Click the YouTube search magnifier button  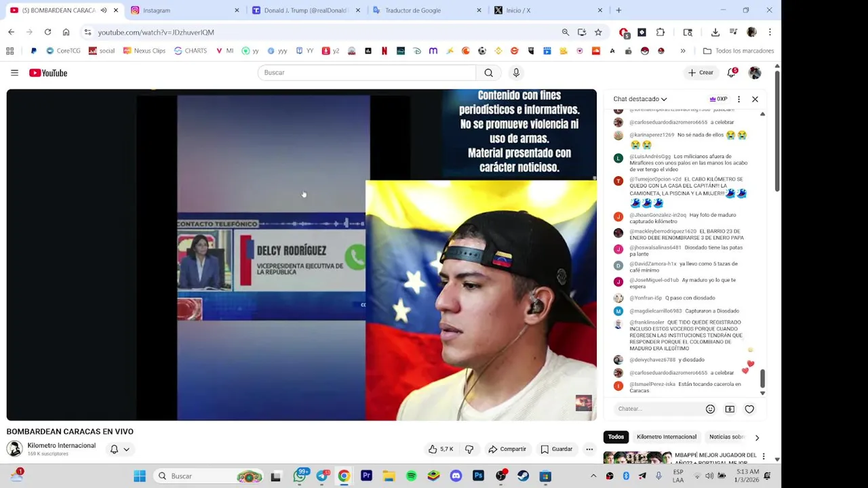pyautogui.click(x=488, y=73)
